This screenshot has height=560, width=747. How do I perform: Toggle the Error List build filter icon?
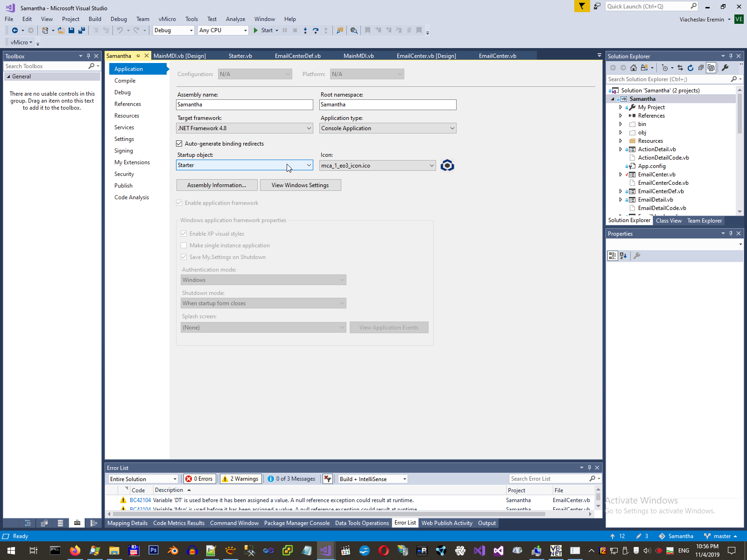coord(328,479)
